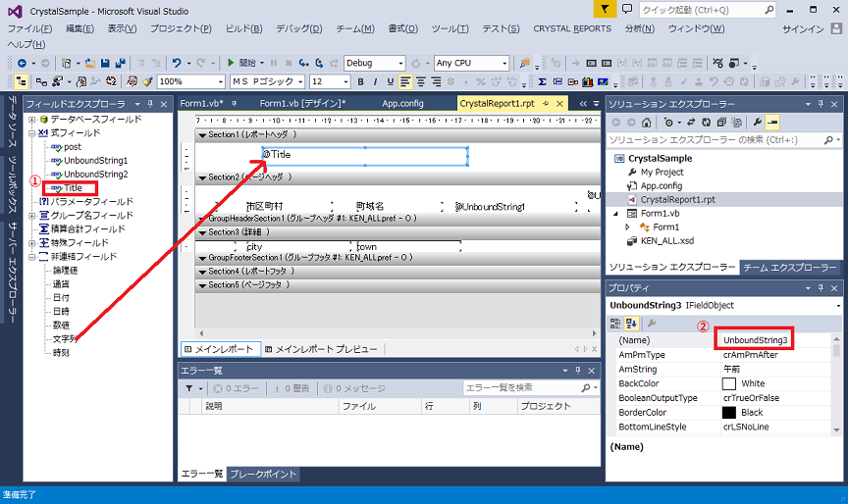This screenshot has height=504, width=848.
Task: Click the BorderColor black swatch
Action: tap(728, 413)
